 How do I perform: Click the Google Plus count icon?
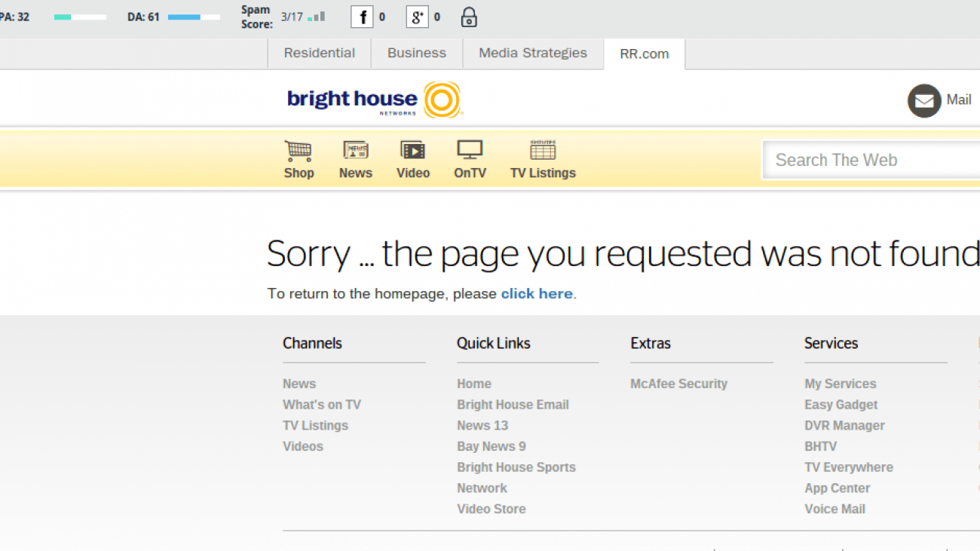pyautogui.click(x=417, y=17)
